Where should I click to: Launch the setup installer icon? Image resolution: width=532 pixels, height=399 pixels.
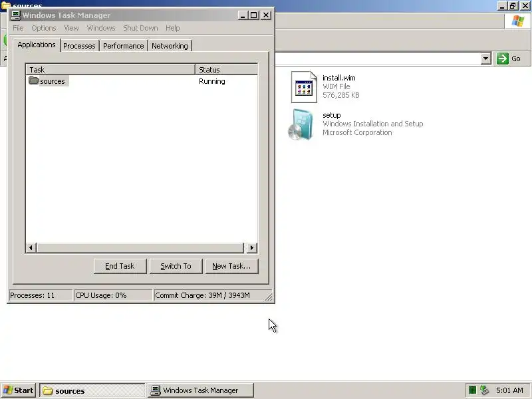pos(301,124)
